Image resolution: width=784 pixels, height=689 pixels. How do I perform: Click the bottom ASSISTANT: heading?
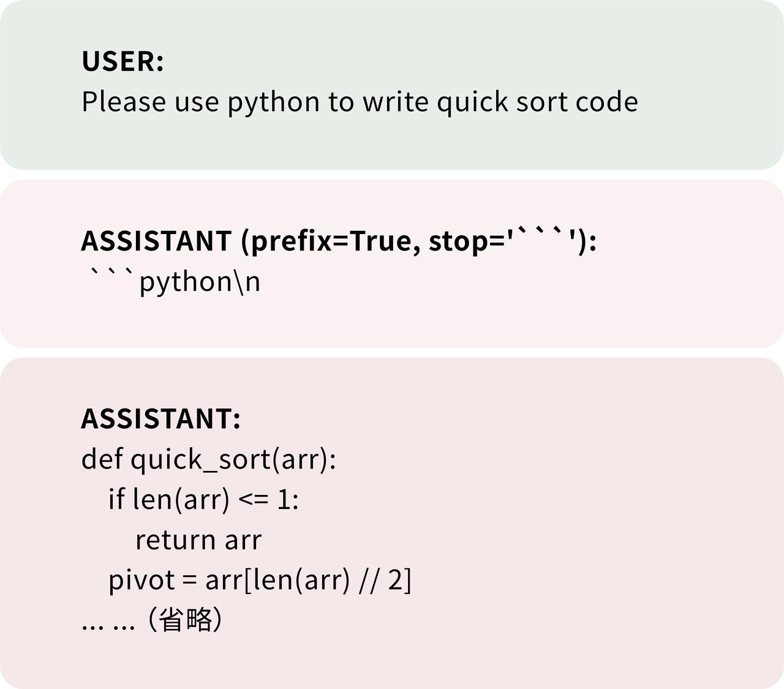pyautogui.click(x=161, y=419)
